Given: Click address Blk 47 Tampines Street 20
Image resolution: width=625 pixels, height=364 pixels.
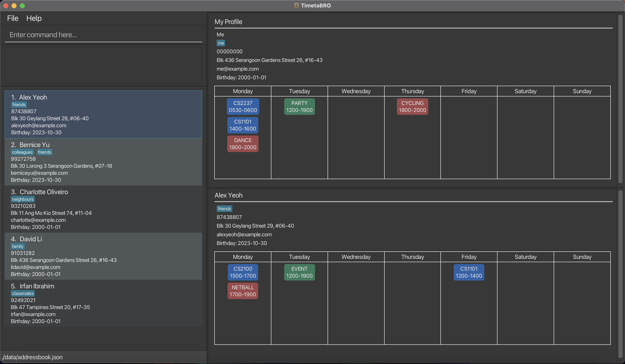Looking at the screenshot, I should tap(50, 307).
